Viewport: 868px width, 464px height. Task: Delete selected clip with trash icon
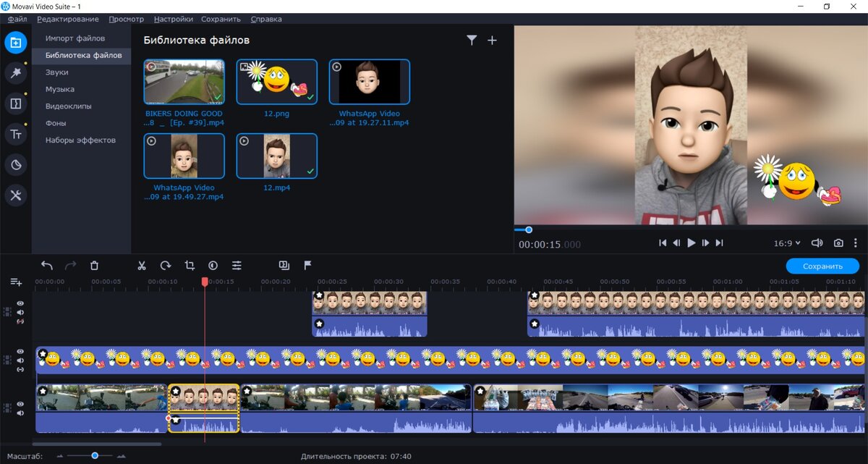[94, 266]
